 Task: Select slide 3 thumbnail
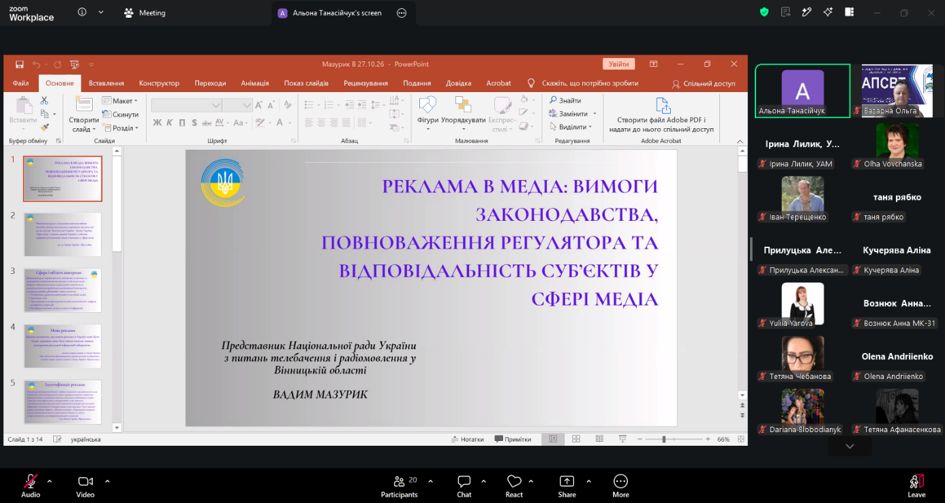click(x=63, y=290)
